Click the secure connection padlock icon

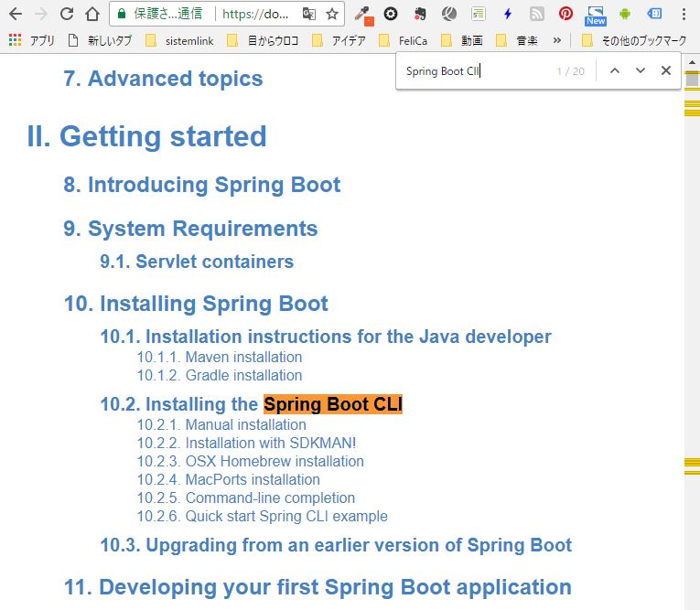pos(122,14)
